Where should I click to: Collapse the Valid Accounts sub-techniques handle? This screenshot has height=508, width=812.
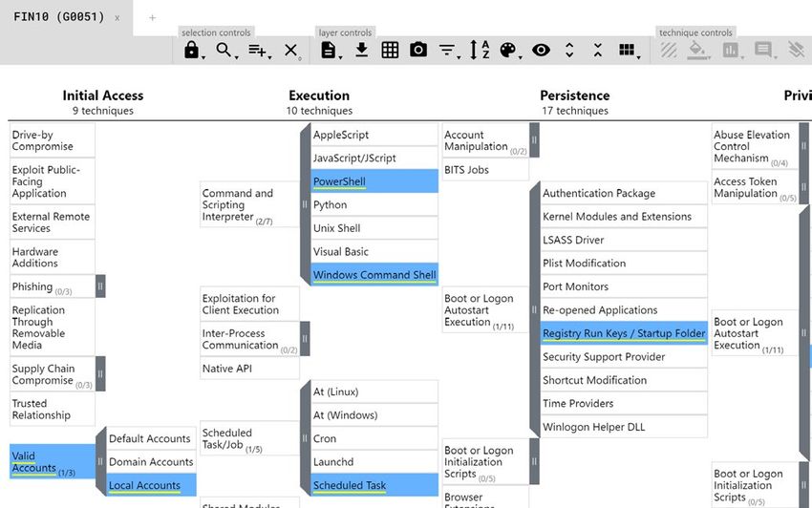(x=100, y=461)
